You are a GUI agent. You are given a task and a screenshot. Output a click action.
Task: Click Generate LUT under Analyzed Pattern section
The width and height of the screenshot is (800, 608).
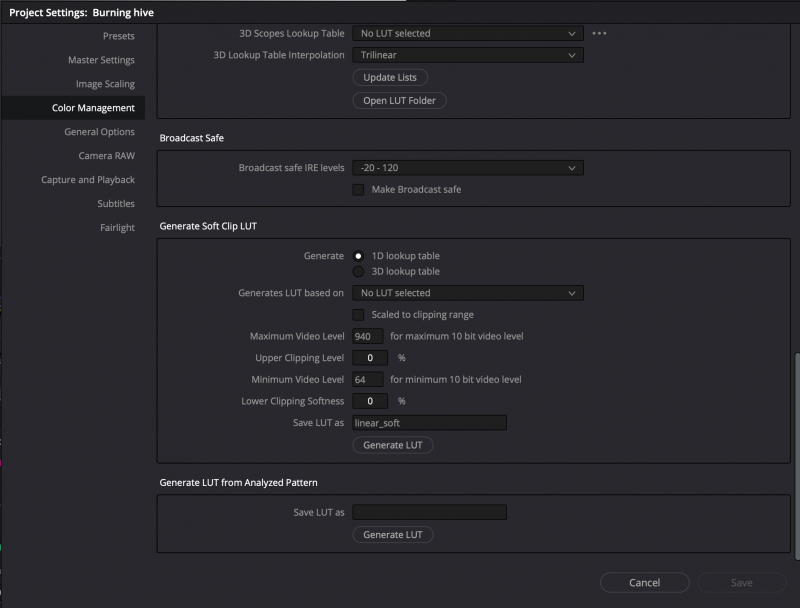click(x=392, y=535)
